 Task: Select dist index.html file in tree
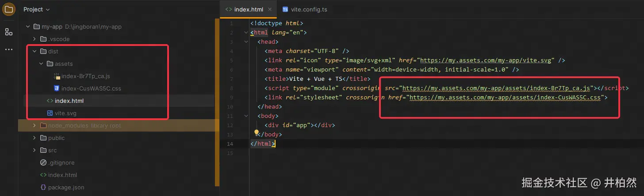69,101
